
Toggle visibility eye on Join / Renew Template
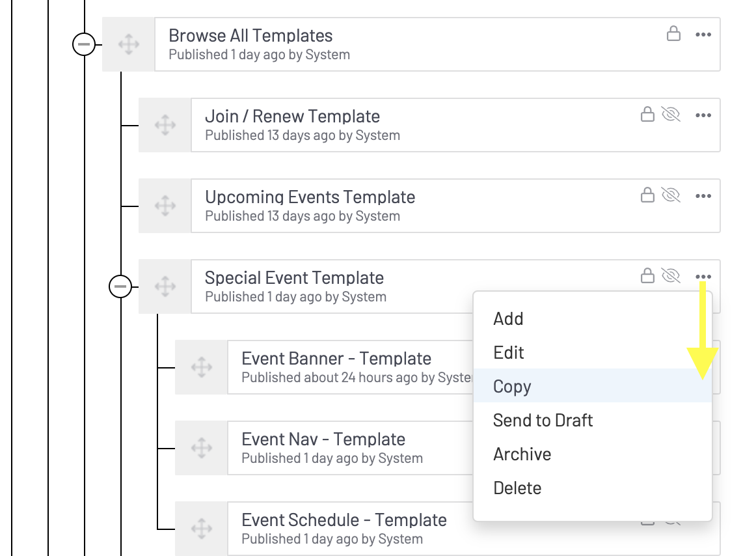(x=670, y=115)
